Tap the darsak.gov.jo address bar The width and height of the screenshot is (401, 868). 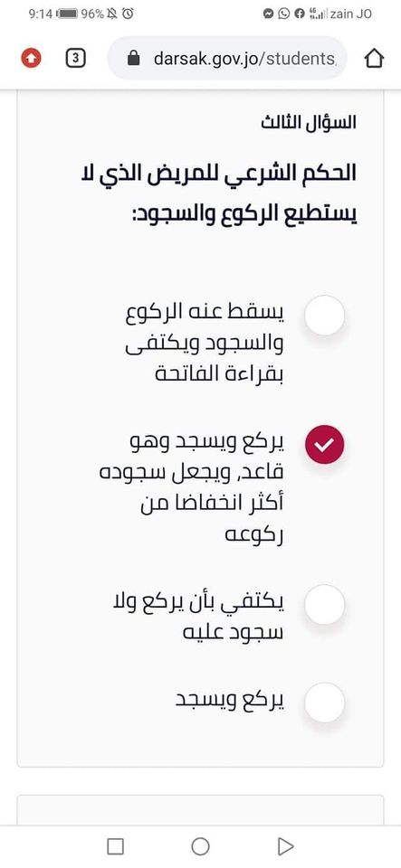pos(227,58)
